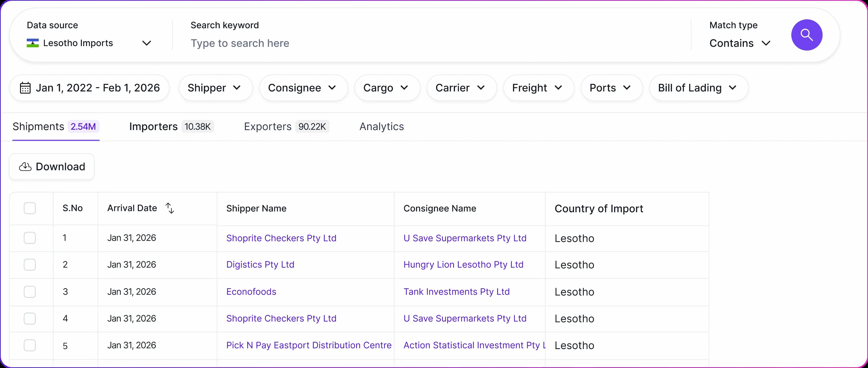Screen dimensions: 868x368
Task: Expand the Bill of Lading filter
Action: click(x=698, y=88)
